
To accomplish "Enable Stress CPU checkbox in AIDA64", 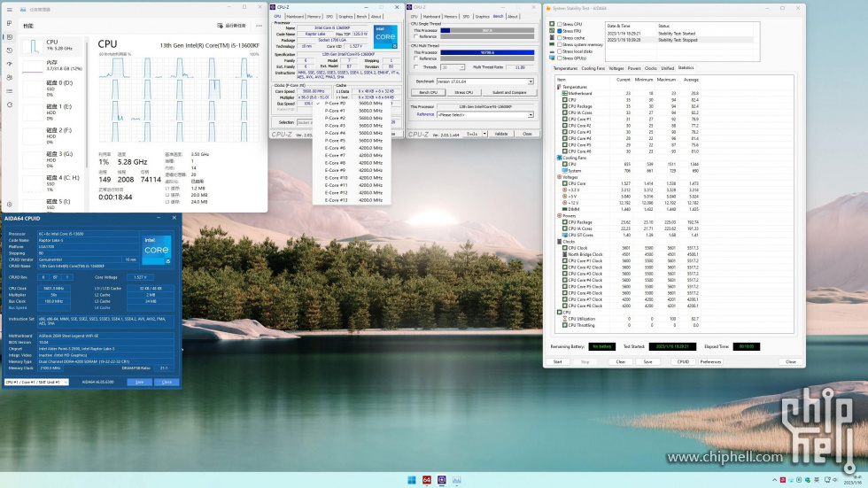I will click(x=560, y=24).
